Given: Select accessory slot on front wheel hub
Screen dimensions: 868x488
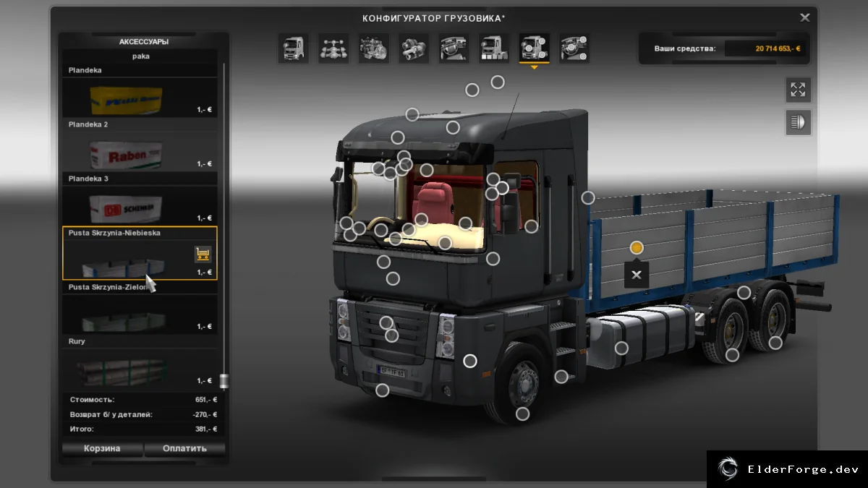Looking at the screenshot, I should point(522,414).
